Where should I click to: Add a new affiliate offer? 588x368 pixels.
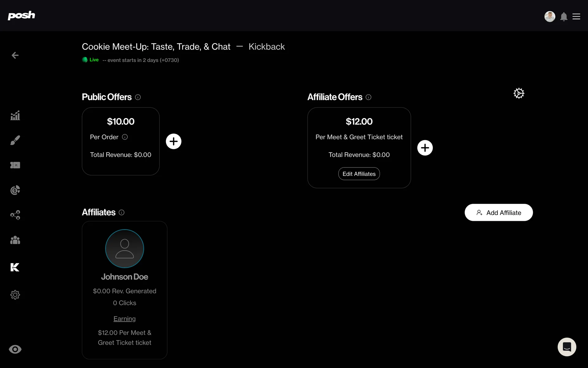425,148
